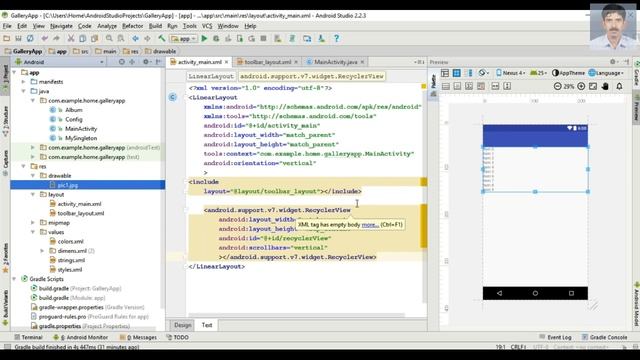The width and height of the screenshot is (640, 360).
Task: Open the app run configuration dropdown
Action: click(184, 38)
